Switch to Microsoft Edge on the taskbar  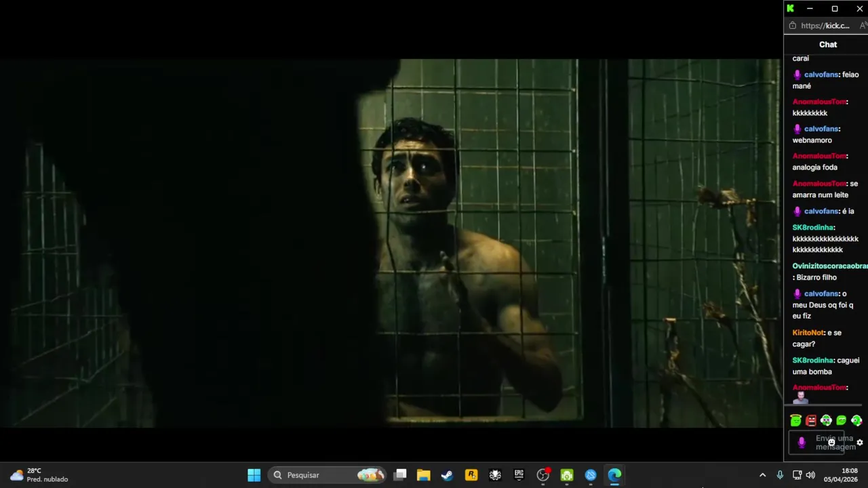click(614, 475)
